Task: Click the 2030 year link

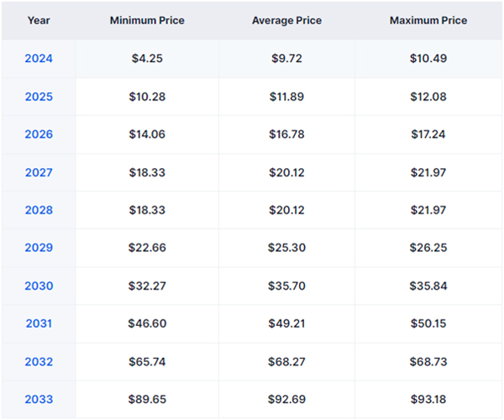Action: pos(39,286)
